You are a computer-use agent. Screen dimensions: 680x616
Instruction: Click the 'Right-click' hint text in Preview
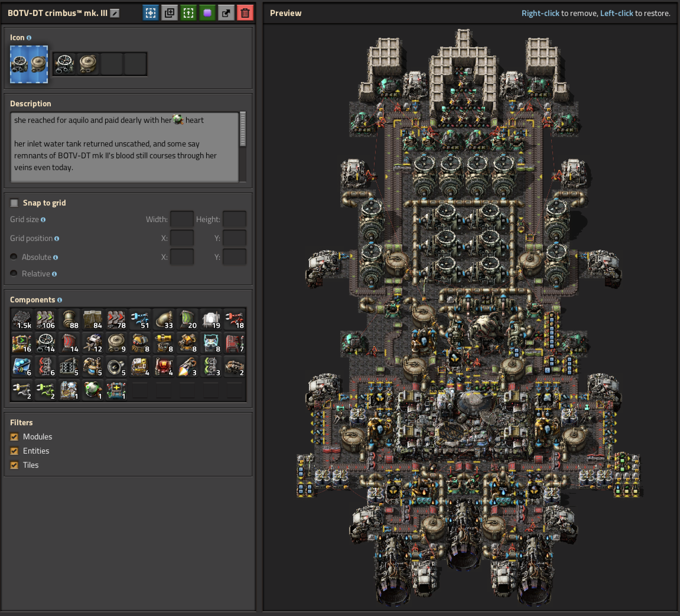click(540, 13)
